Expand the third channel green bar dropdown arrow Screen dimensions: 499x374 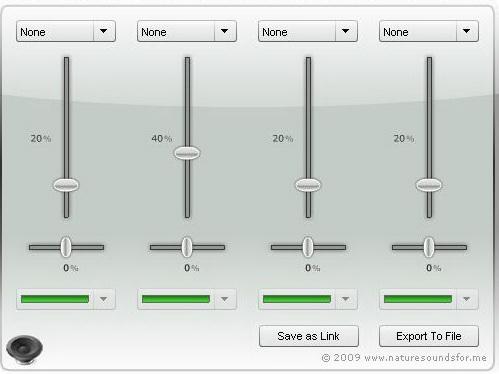(346, 299)
